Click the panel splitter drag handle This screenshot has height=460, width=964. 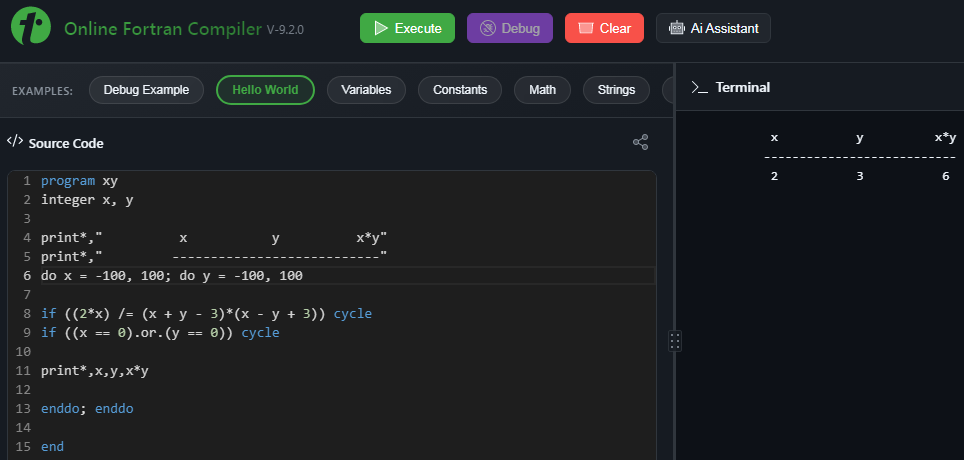point(674,341)
